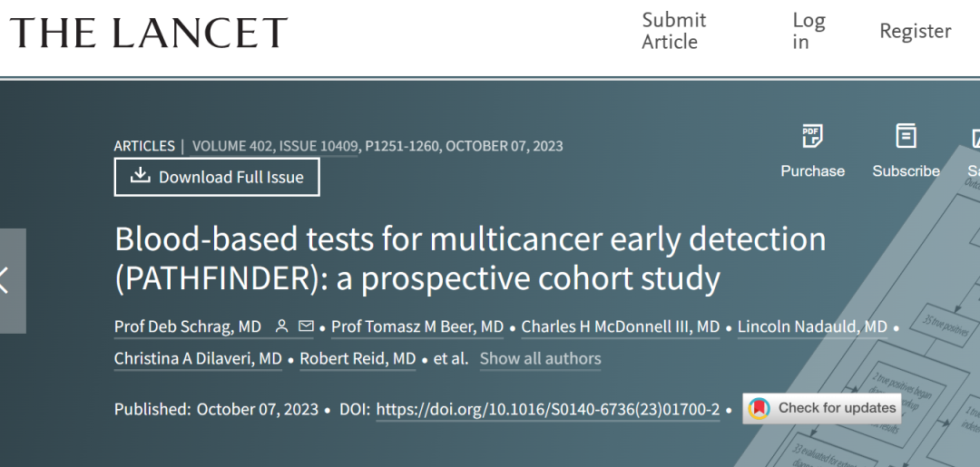Open the Volume 402, Issue 10409 link
The width and height of the screenshot is (980, 467).
click(x=274, y=146)
